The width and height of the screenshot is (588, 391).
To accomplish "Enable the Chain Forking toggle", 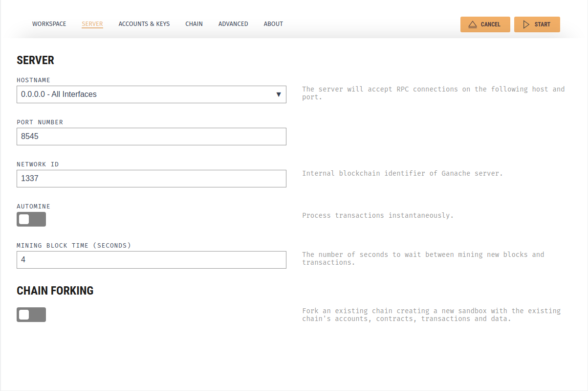I will pyautogui.click(x=31, y=315).
